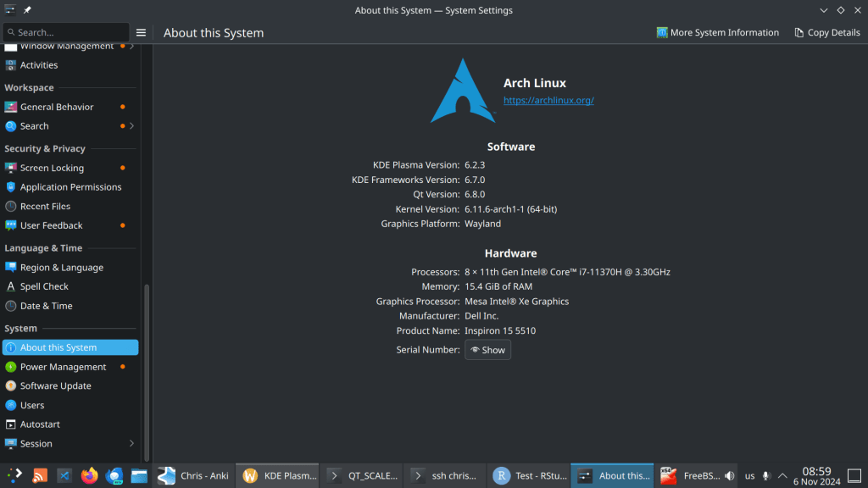Viewport: 868px width, 488px height.
Task: Click the More System Information icon
Action: (x=662, y=32)
